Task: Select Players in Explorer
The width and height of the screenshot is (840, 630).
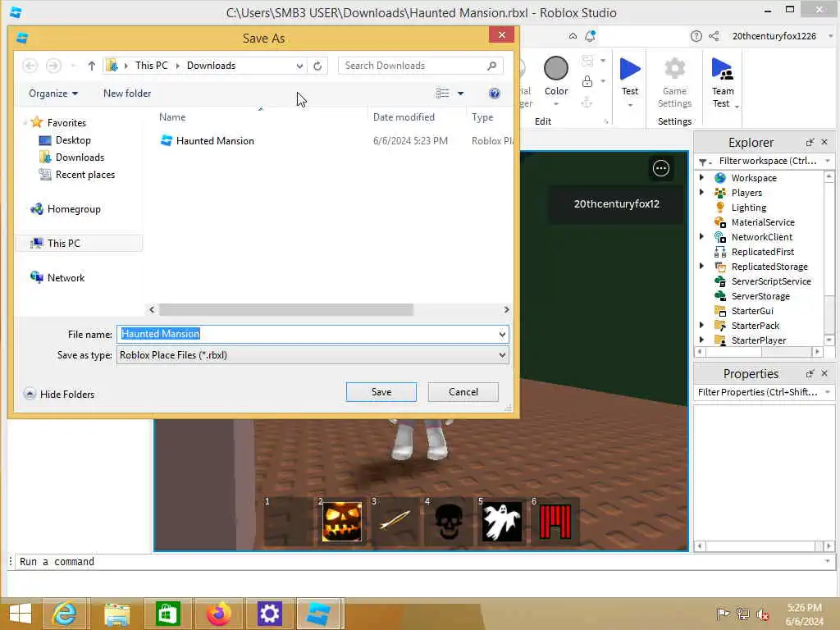Action: [x=746, y=193]
